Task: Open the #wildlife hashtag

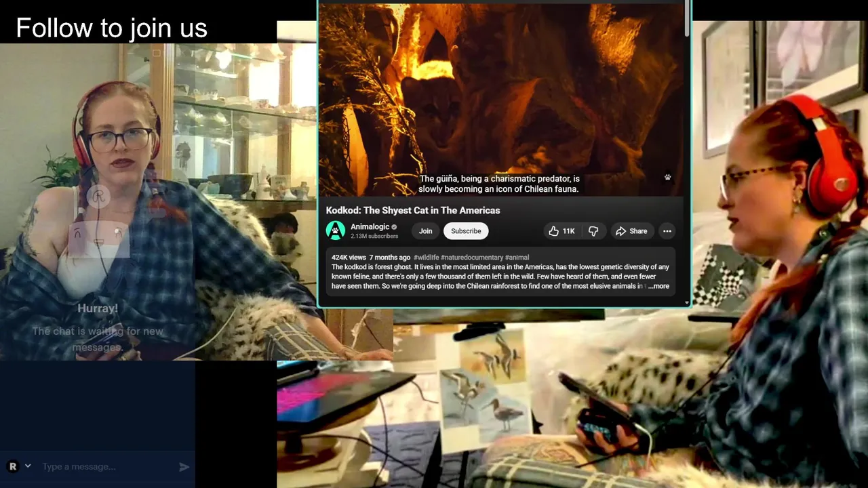Action: click(x=426, y=258)
